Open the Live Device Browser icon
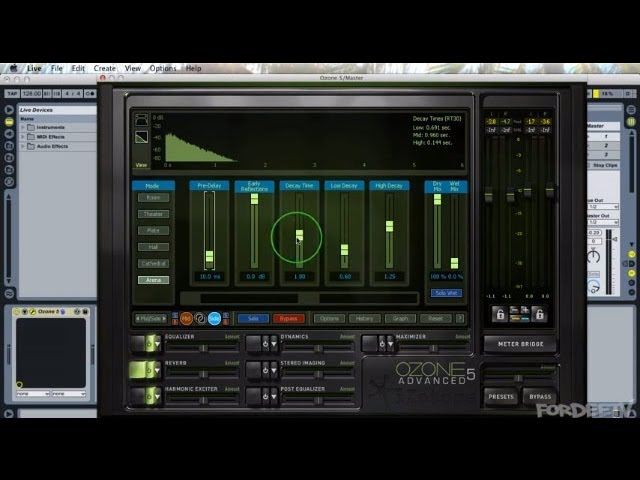This screenshot has width=640, height=480. tap(9, 121)
